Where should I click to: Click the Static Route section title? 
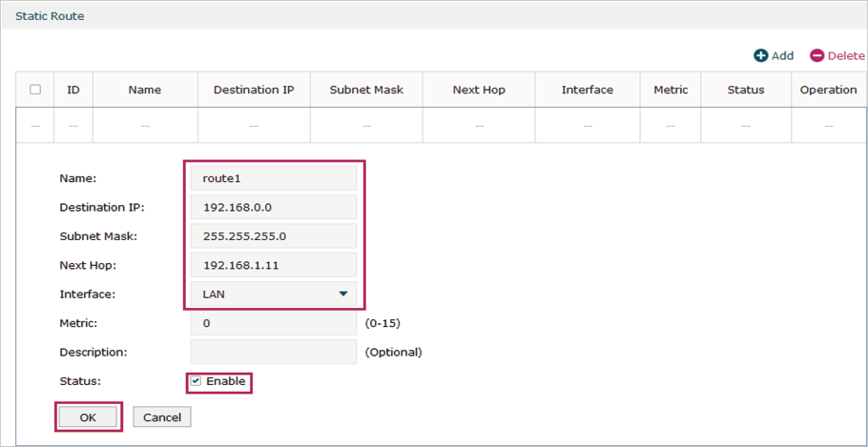[x=50, y=16]
